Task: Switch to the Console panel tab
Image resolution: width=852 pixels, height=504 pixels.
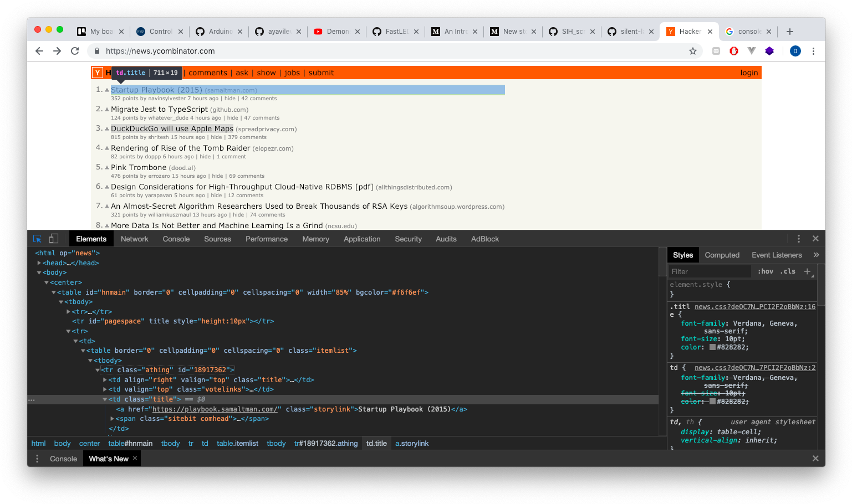Action: coord(176,239)
